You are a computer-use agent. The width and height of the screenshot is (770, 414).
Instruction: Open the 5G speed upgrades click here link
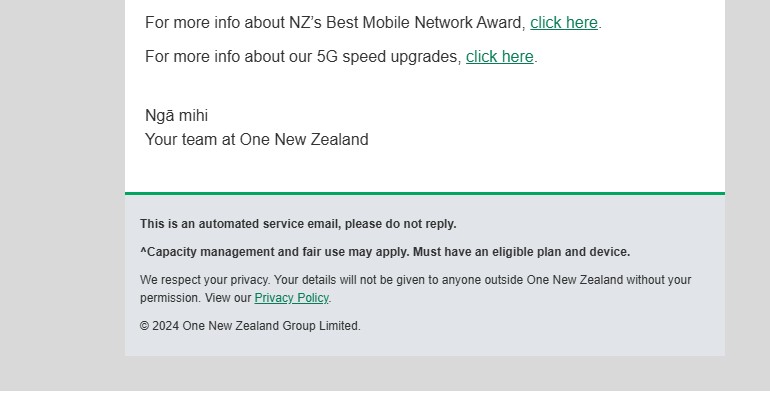pos(499,56)
